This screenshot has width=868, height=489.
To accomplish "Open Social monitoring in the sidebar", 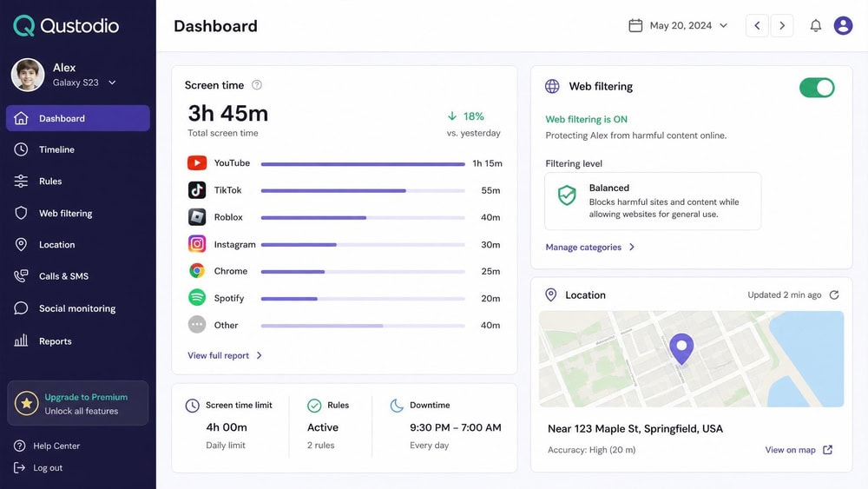I will (x=78, y=308).
